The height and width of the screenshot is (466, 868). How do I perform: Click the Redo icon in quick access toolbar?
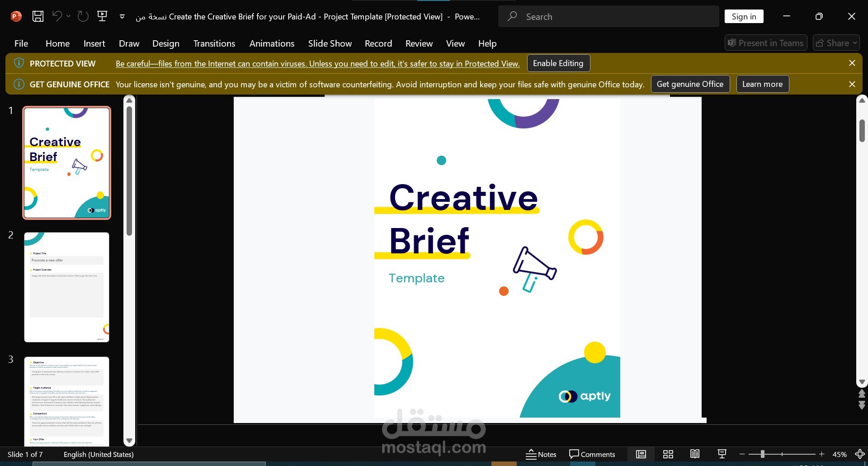tap(83, 17)
